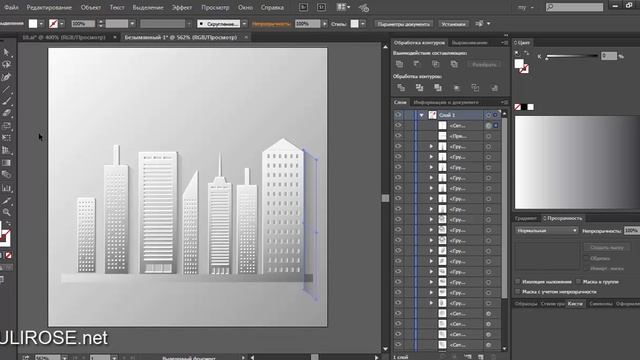Click the Unite shape mode icon in Pathfinder
This screenshot has width=640, height=360.
400,64
